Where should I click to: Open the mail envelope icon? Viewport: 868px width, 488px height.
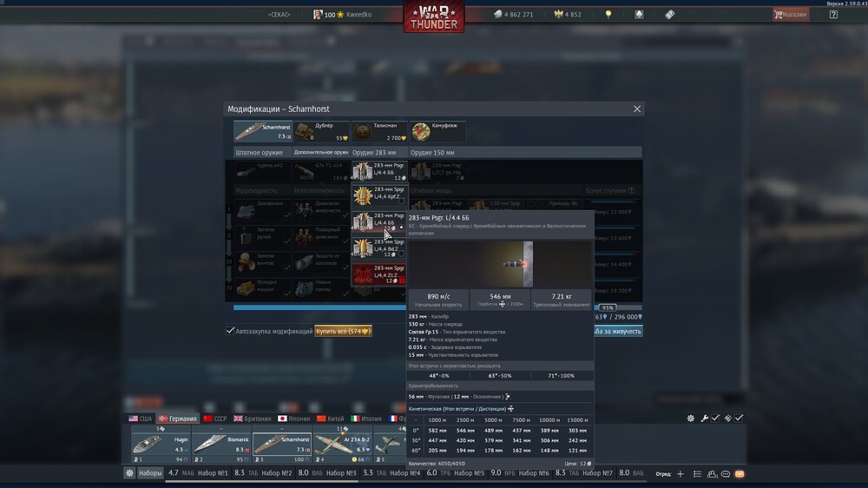coord(740,473)
